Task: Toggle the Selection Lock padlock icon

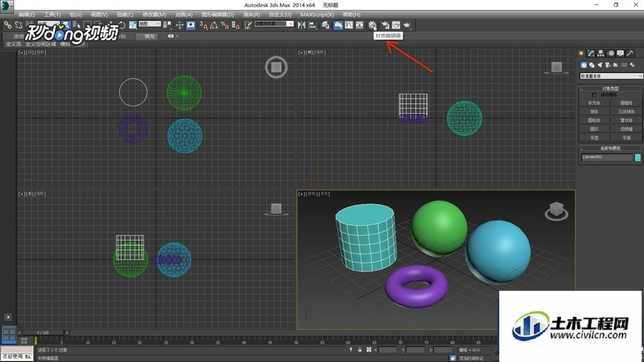Action: [x=360, y=350]
